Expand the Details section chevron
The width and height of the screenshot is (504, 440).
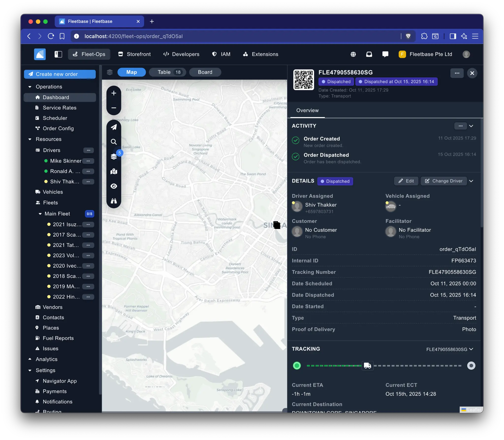click(x=472, y=181)
